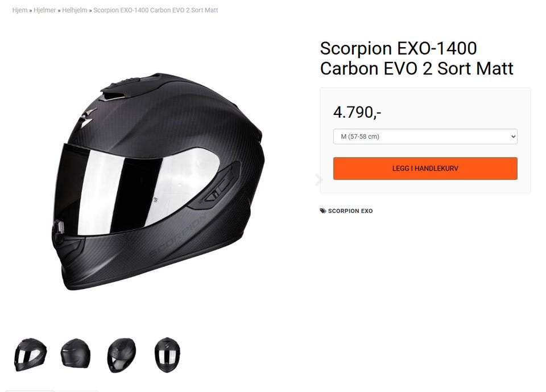Navigate to Hjelmer breadcrumb category
This screenshot has width=546, height=392.
coord(45,10)
